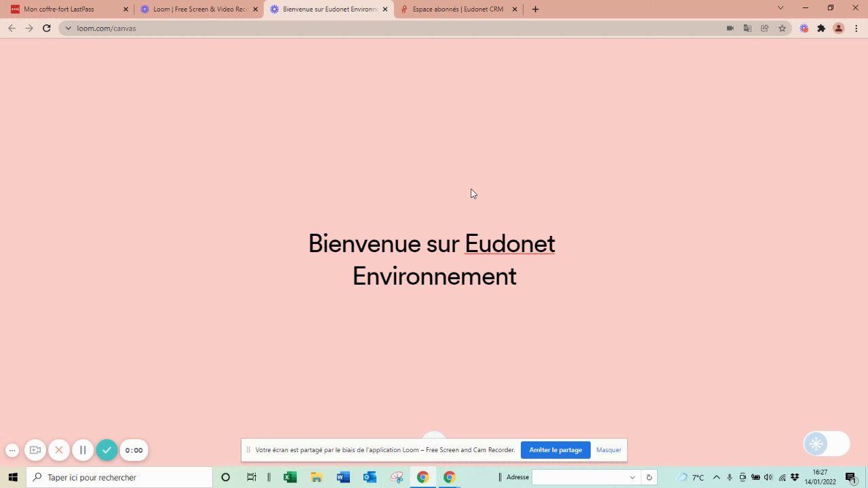Launch Excel from the taskbar

coord(290,477)
